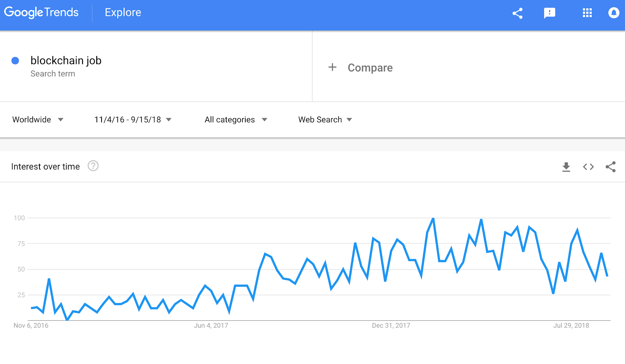Open the 11/4/16 - 9/15/18 date range dropdown
The image size is (625, 364).
(133, 120)
